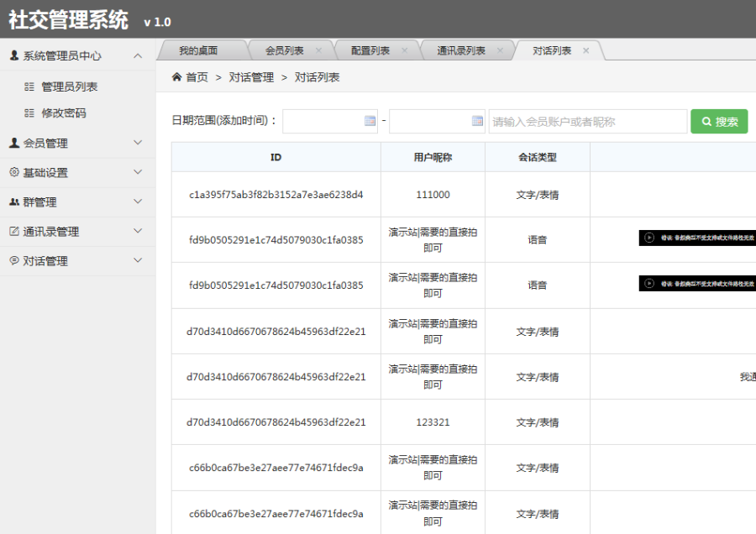Close the 对话列表 tab

point(585,50)
